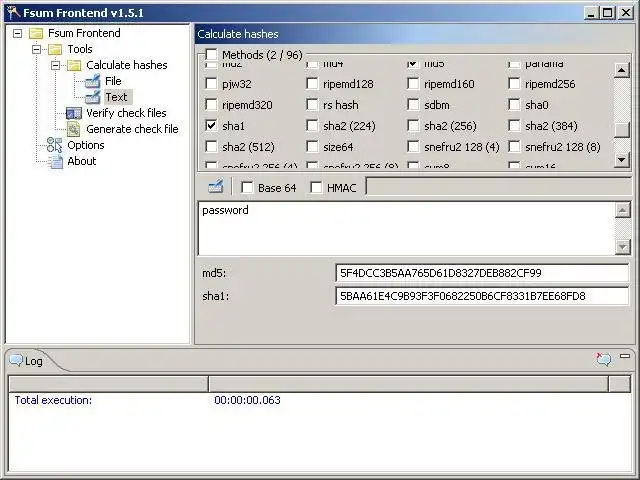640x480 pixels.
Task: Click the 00:00:00.063 execution time value
Action: pos(247,400)
